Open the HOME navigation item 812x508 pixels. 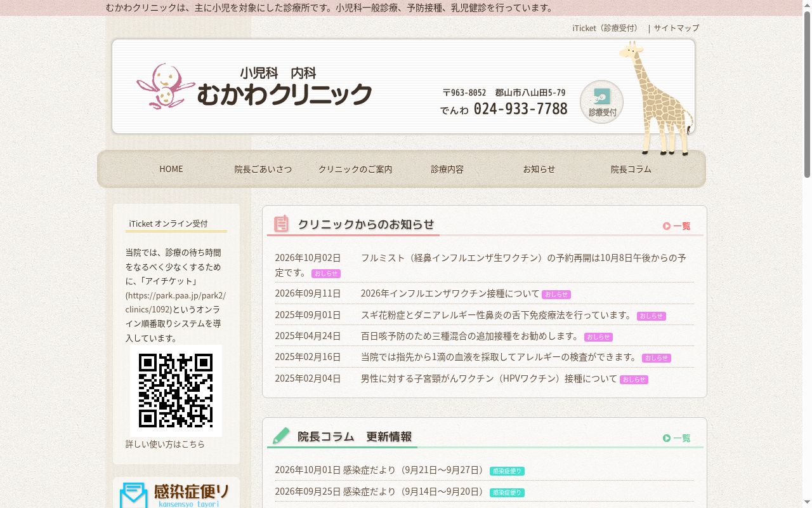[x=171, y=169]
